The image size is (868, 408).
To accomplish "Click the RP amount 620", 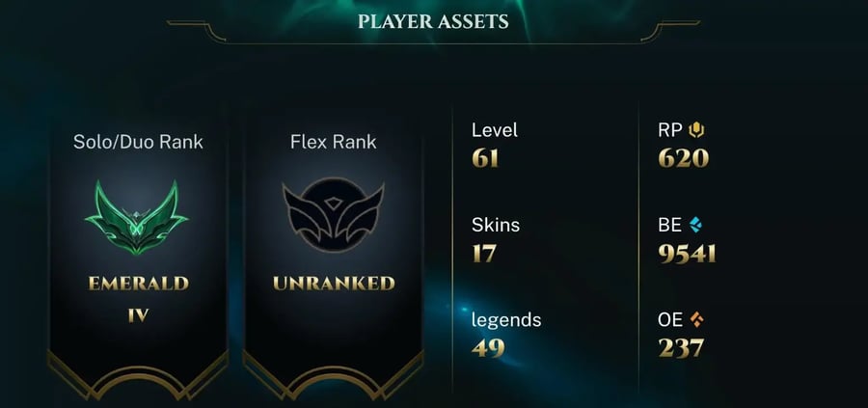I will coord(684,159).
